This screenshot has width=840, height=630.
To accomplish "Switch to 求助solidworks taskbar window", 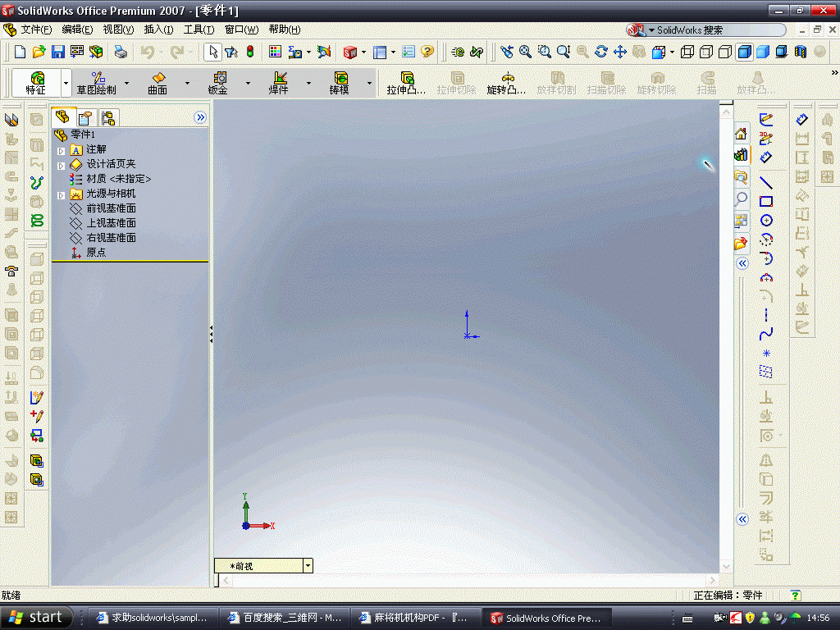I will [153, 618].
